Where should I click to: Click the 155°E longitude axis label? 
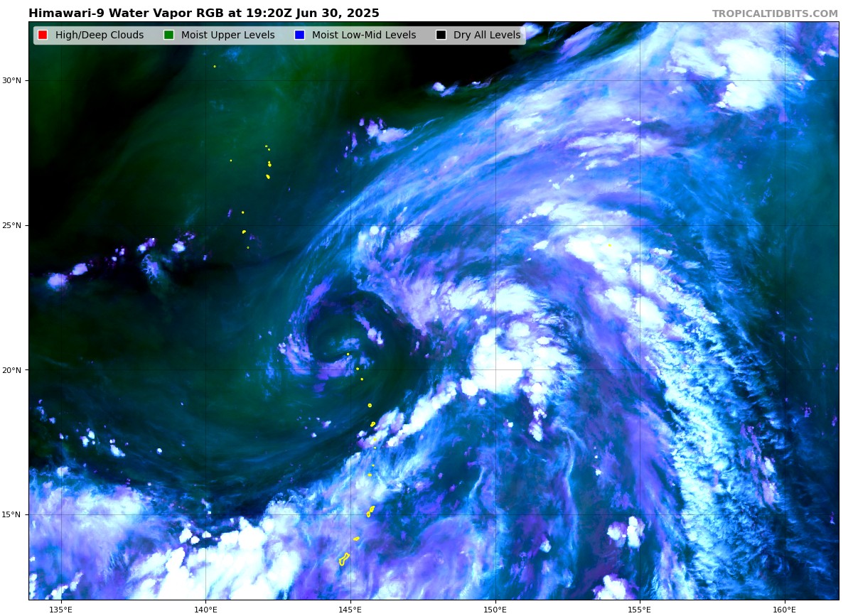(640, 609)
